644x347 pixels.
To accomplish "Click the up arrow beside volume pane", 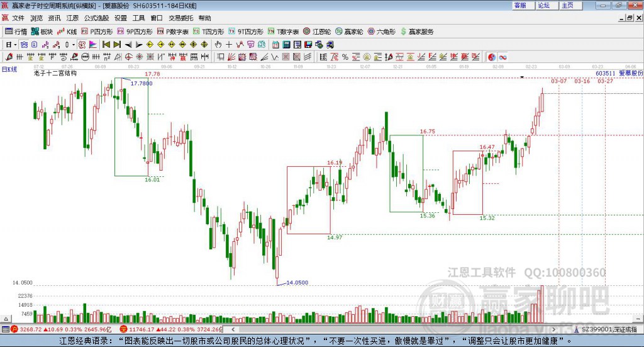I will tap(6, 319).
